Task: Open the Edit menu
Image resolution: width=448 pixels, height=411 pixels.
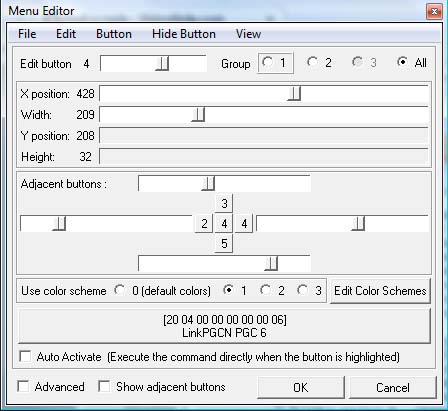Action: (x=66, y=34)
